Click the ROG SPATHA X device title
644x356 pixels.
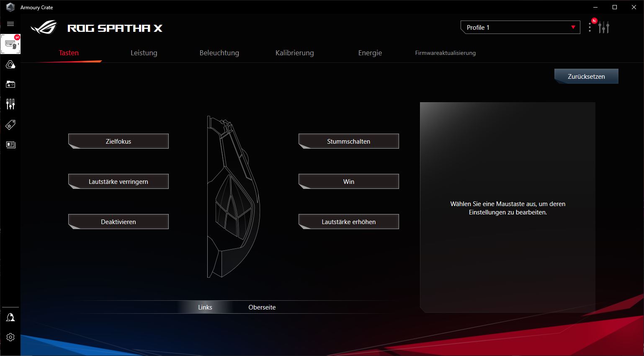pos(115,28)
